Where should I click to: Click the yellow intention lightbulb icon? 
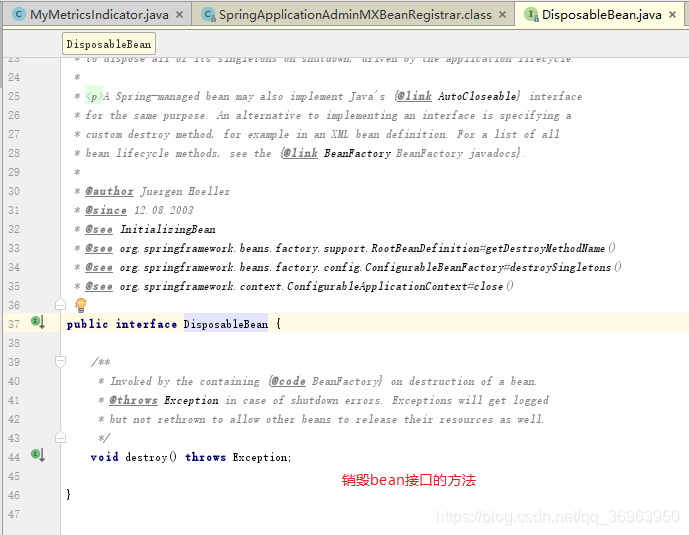[81, 304]
